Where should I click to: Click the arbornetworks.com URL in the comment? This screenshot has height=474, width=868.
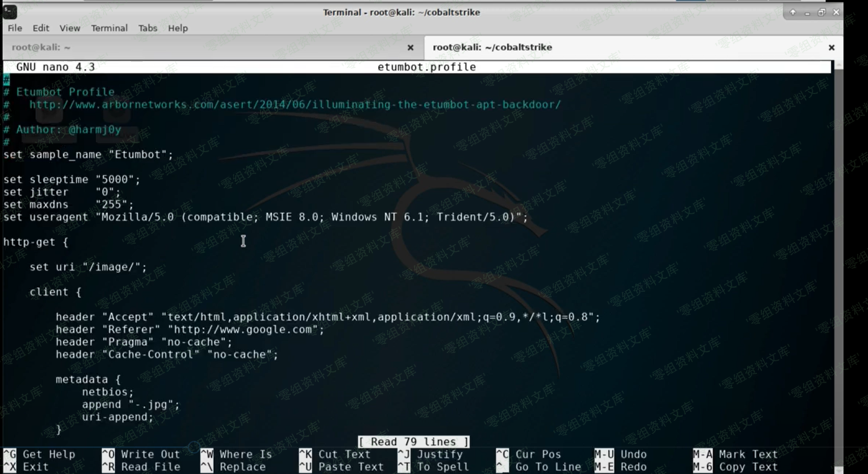(x=294, y=105)
